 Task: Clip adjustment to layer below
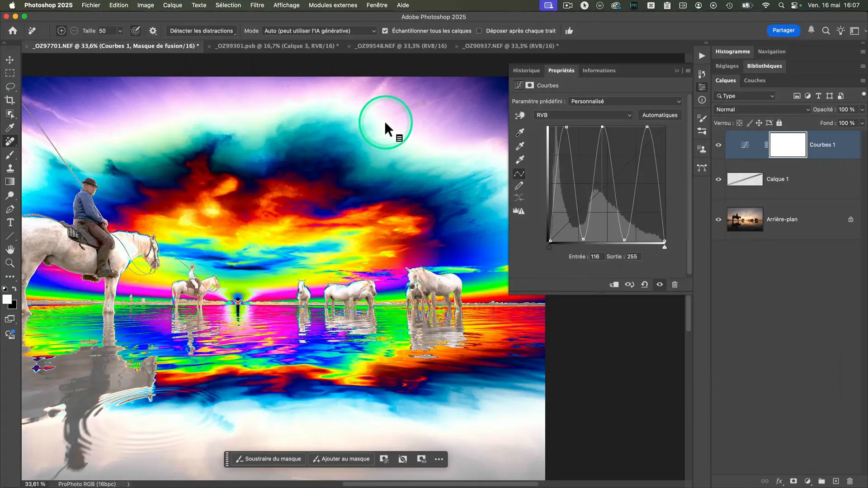tap(614, 285)
